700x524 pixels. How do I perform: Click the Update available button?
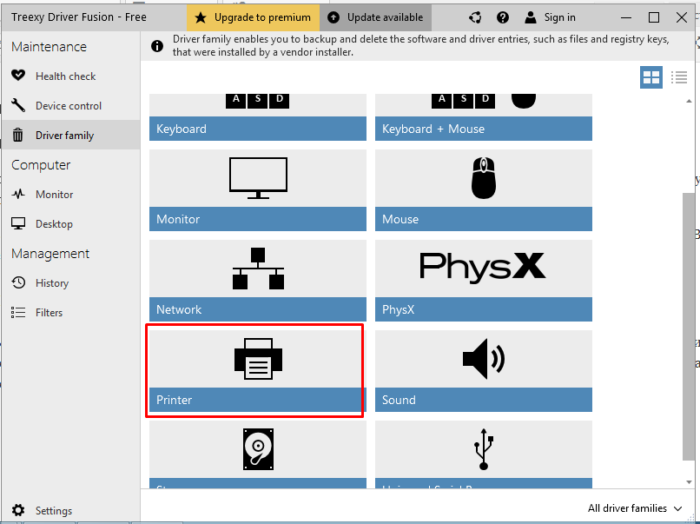pyautogui.click(x=376, y=17)
